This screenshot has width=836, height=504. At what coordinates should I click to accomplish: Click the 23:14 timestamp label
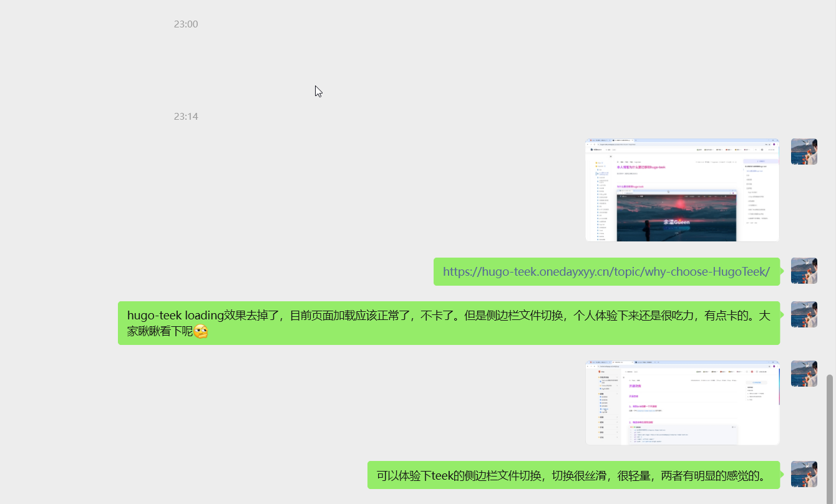click(186, 117)
